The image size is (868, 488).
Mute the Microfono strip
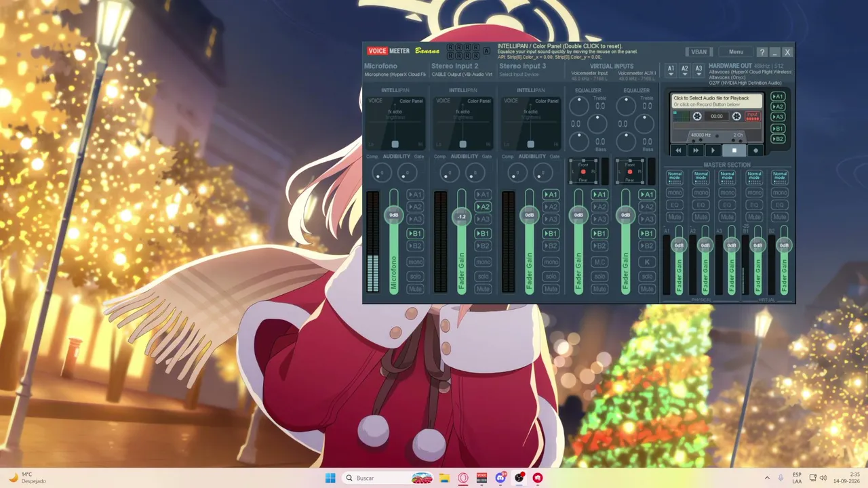point(415,289)
